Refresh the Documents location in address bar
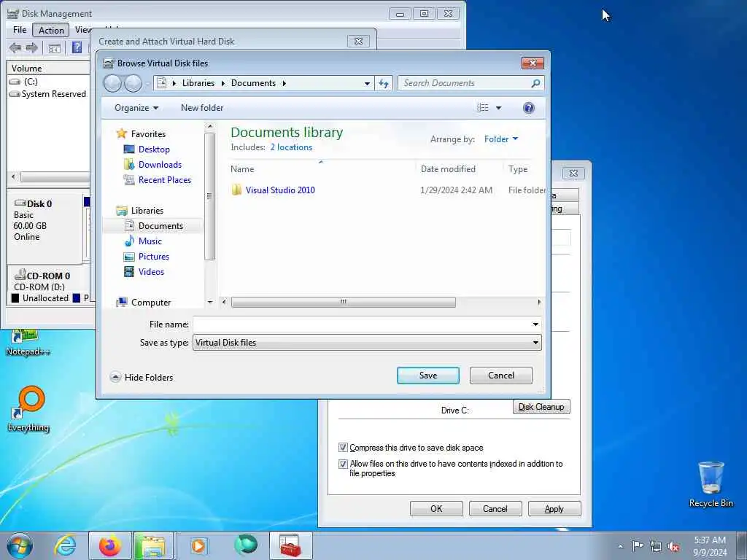 (x=384, y=83)
